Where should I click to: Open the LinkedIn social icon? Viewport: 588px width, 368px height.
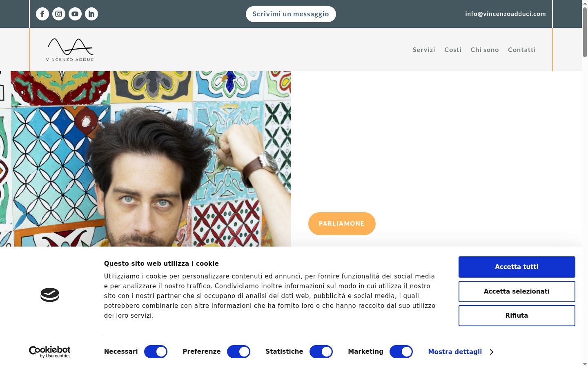click(91, 14)
